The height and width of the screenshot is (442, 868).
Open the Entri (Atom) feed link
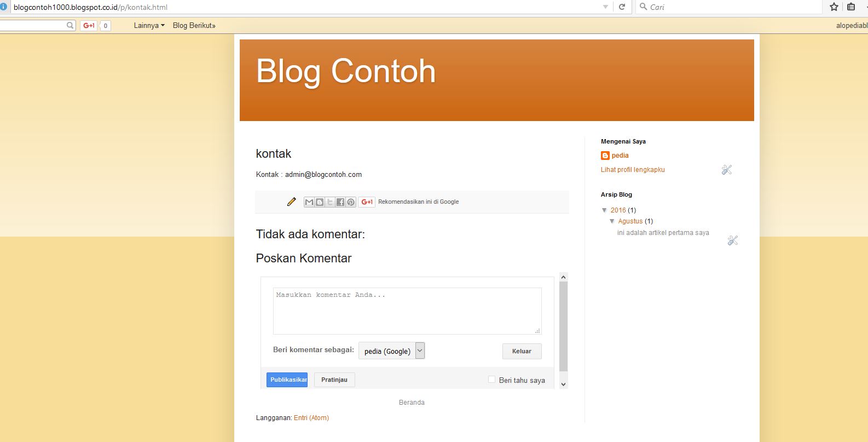(311, 418)
